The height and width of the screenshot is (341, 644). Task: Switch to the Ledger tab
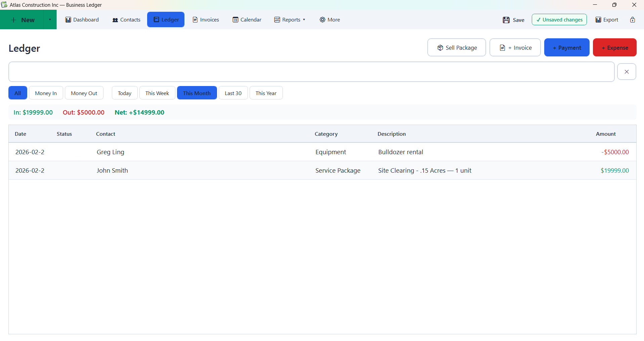tap(165, 19)
